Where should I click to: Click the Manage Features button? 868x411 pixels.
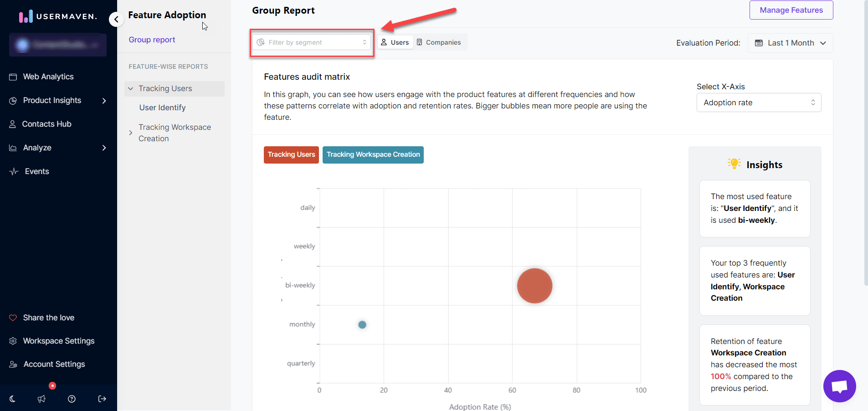click(x=791, y=10)
